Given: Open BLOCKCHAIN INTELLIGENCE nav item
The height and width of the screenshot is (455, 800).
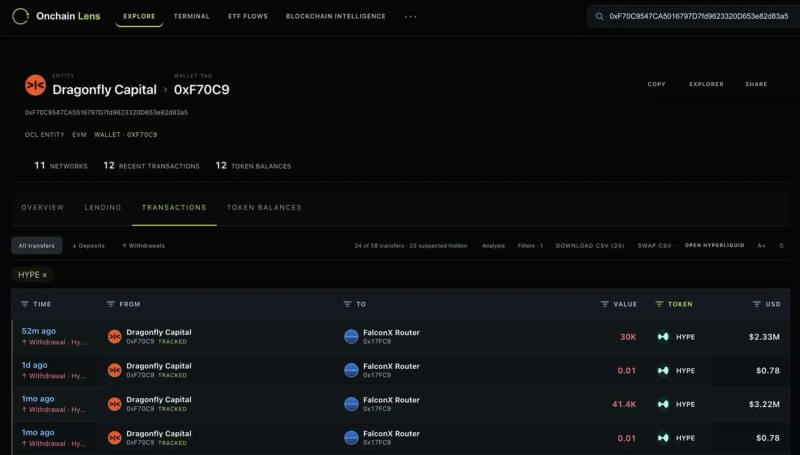Looking at the screenshot, I should [x=336, y=16].
